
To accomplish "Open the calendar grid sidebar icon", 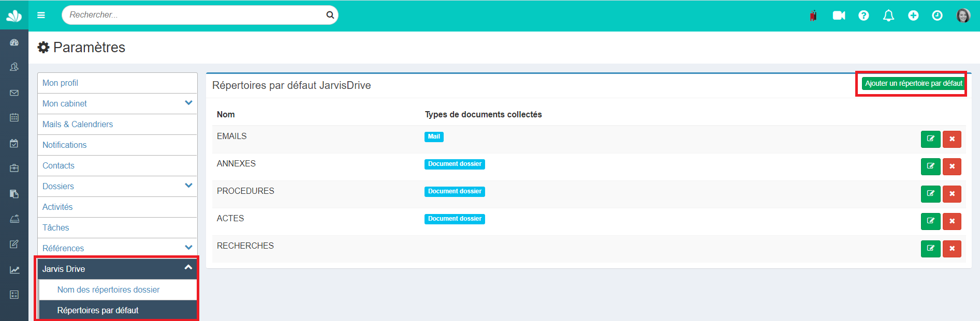I will pyautogui.click(x=14, y=117).
